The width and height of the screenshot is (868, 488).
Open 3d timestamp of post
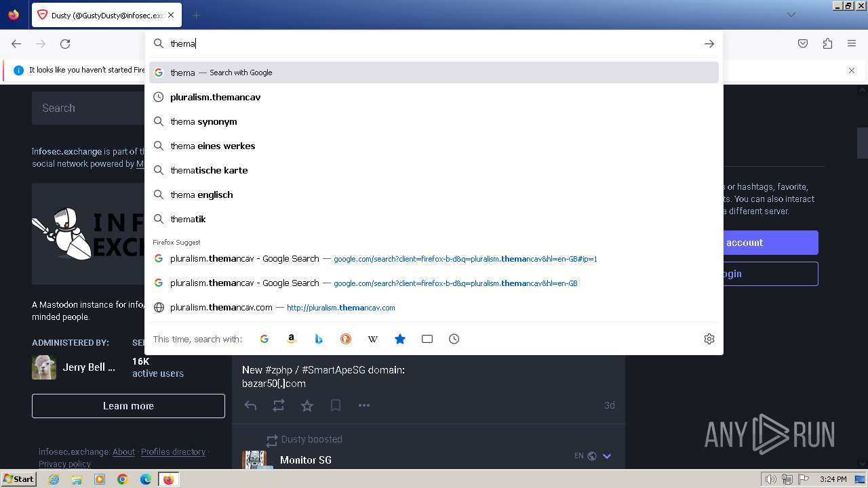609,405
